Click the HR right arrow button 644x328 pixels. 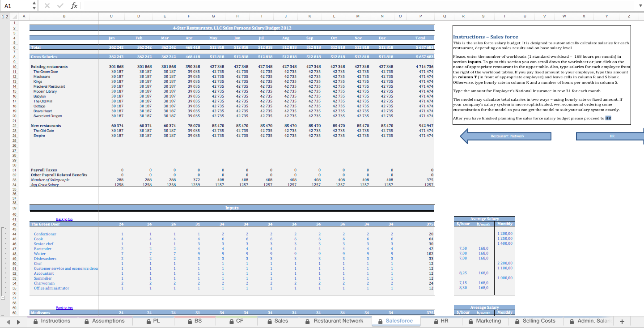(x=610, y=136)
